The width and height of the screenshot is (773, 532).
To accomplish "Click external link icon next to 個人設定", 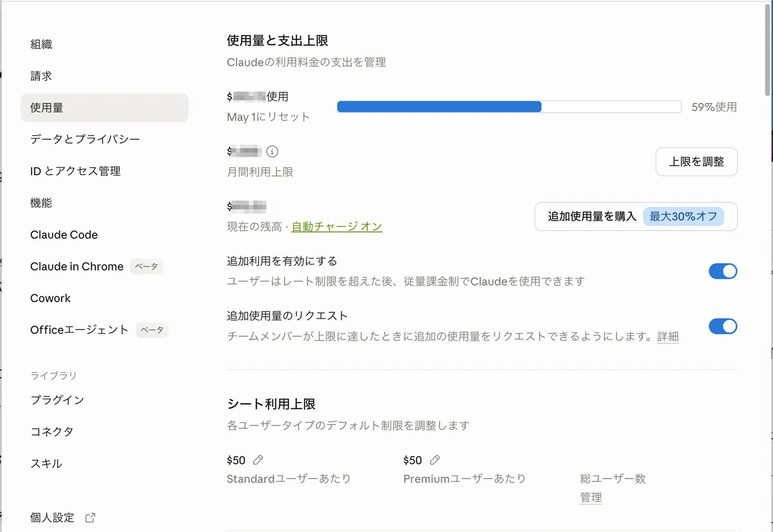I will pos(91,517).
